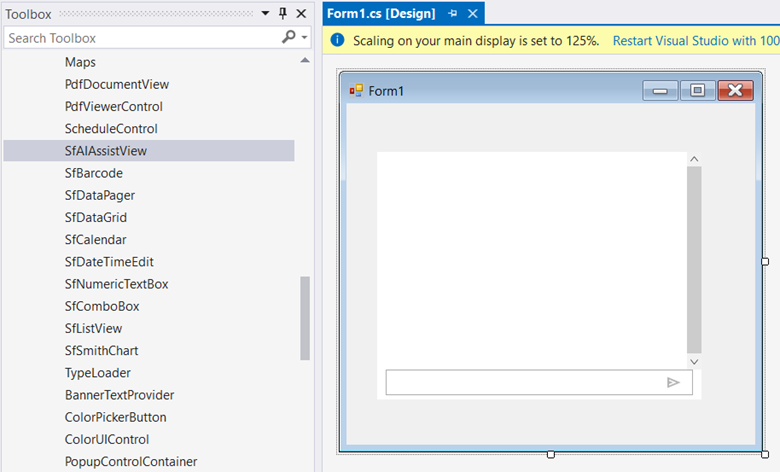Click the Restart Visual Studio scaling link
The height and width of the screenshot is (472, 780).
(696, 41)
